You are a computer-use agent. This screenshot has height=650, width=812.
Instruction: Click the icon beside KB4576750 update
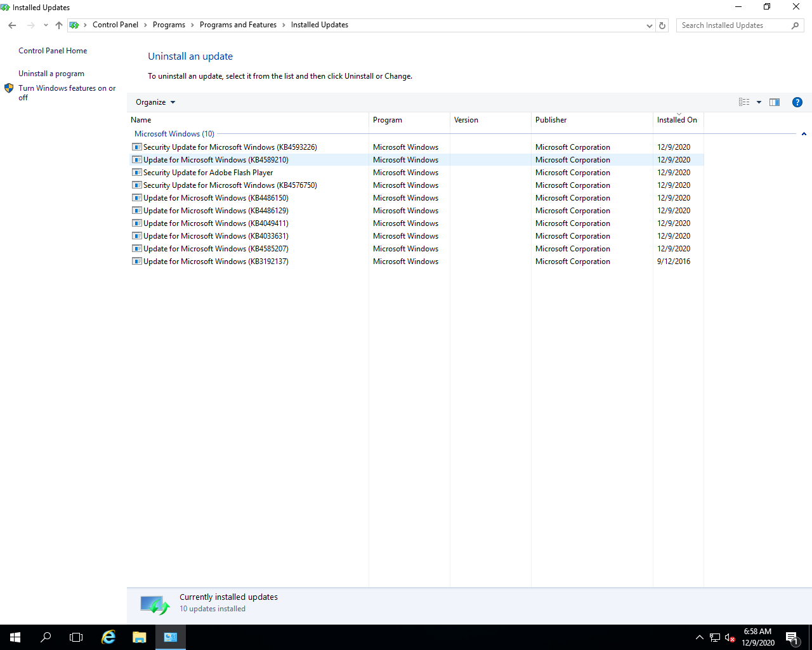[x=136, y=185]
